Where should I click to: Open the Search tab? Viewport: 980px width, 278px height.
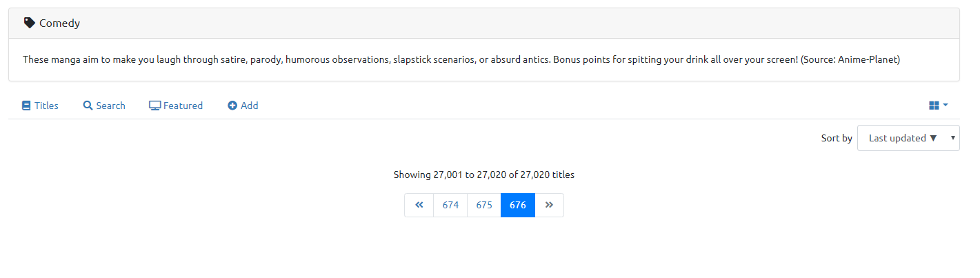(110, 106)
